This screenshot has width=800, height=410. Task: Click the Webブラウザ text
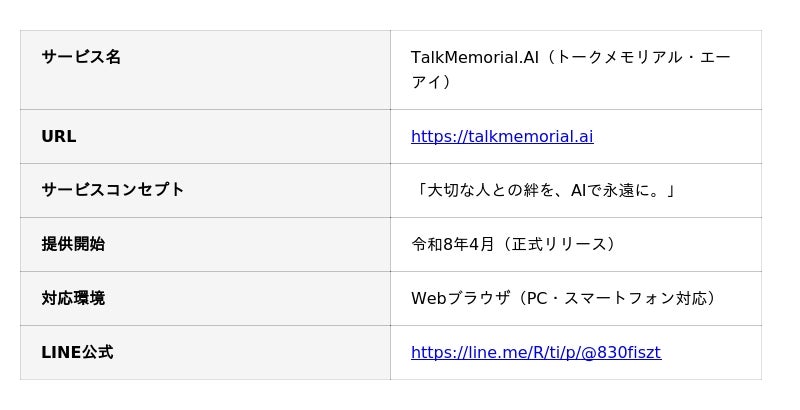point(461,298)
